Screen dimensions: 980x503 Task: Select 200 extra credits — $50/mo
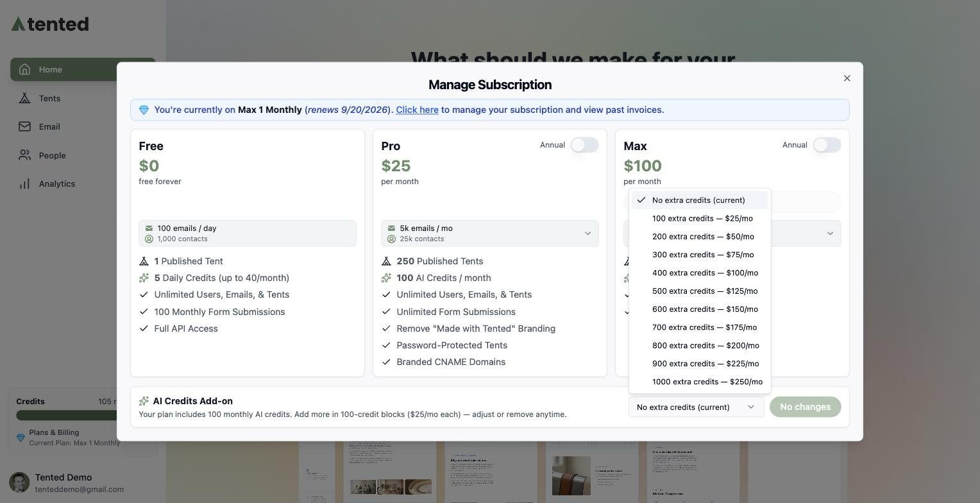pyautogui.click(x=700, y=237)
